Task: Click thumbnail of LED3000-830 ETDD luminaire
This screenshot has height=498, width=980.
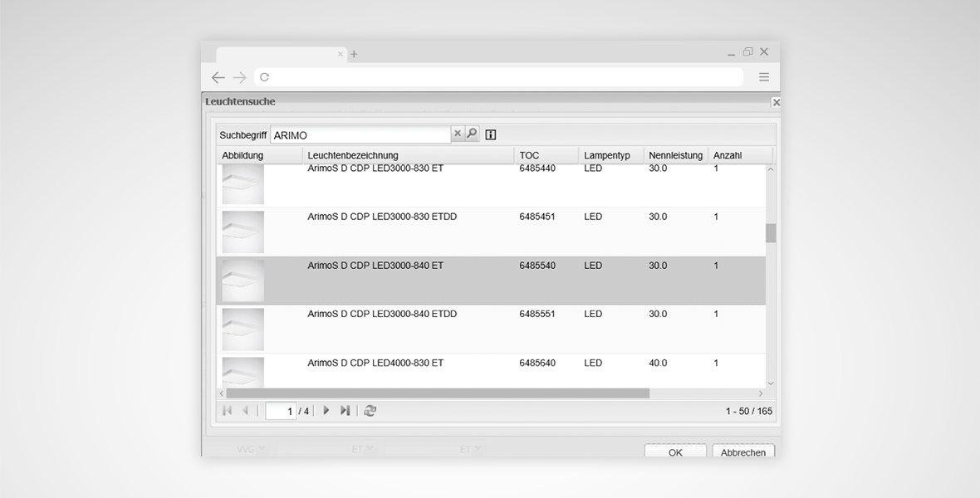Action: (243, 232)
